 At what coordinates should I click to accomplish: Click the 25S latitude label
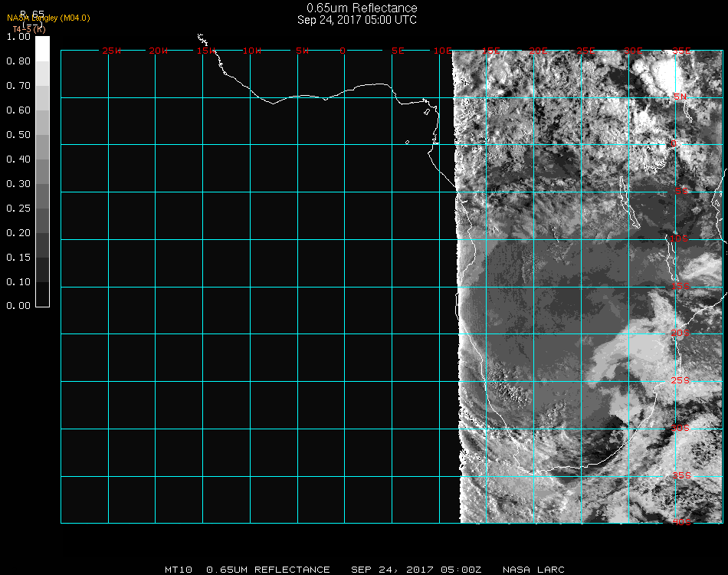coord(680,380)
